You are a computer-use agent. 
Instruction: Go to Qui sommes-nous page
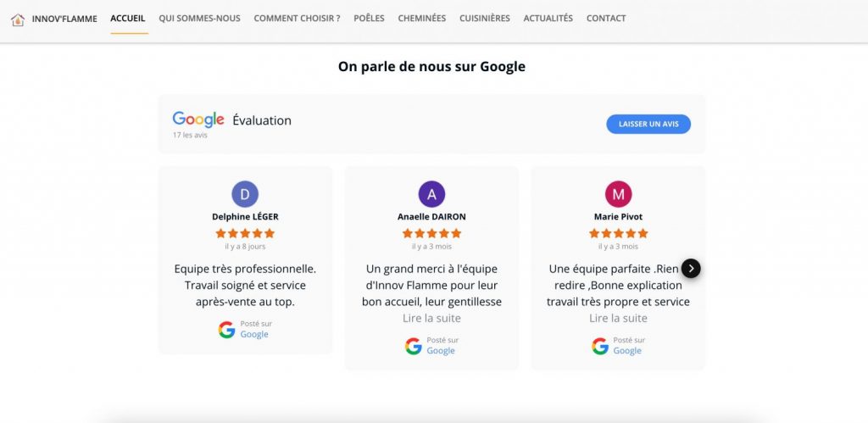point(199,18)
